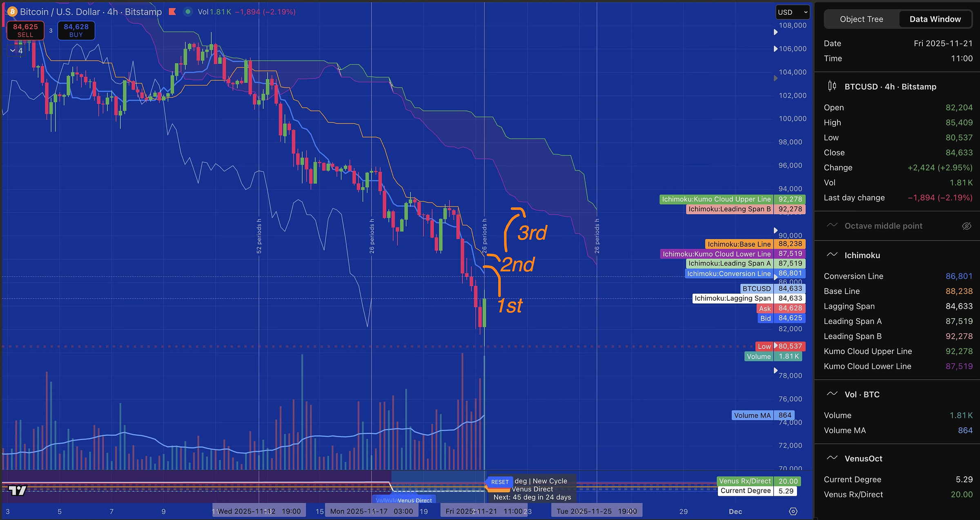
Task: Click arrow marker beside 108,000 price
Action: point(775,32)
